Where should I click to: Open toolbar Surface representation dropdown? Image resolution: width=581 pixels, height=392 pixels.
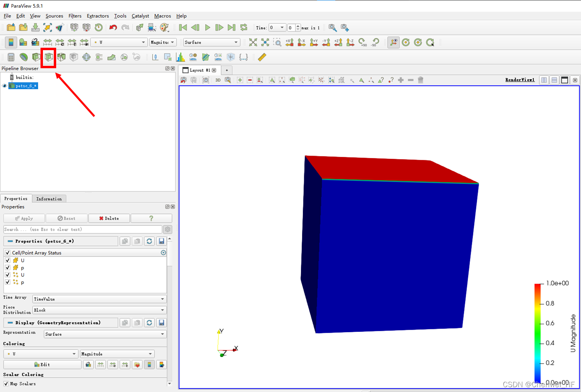tap(211, 42)
